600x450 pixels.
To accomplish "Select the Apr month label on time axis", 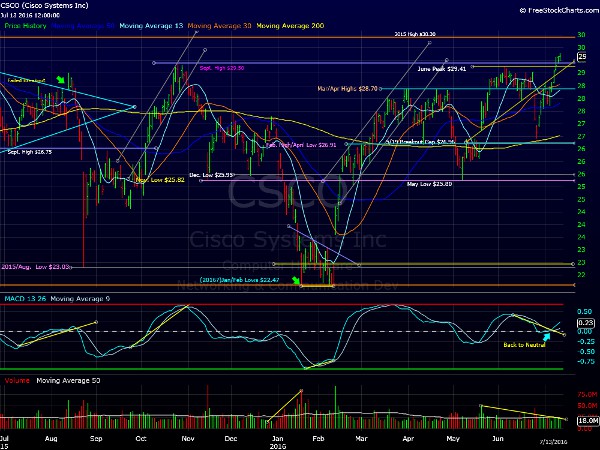I will click(x=408, y=439).
